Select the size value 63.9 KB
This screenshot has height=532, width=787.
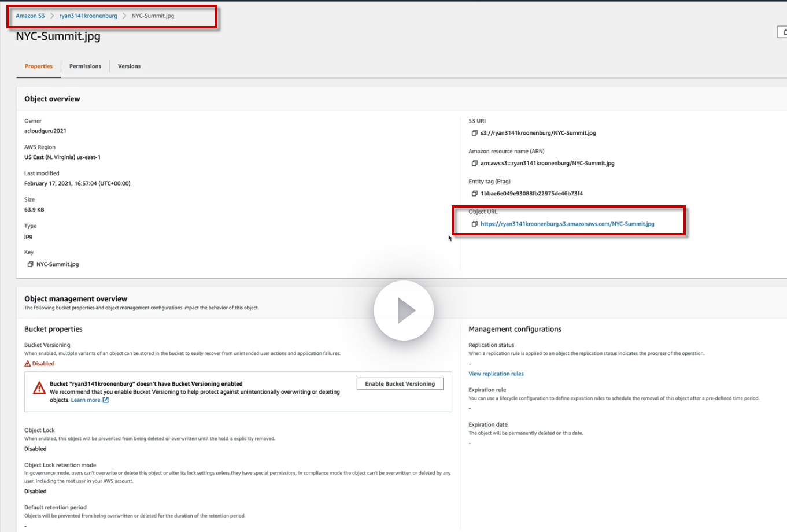coord(34,210)
